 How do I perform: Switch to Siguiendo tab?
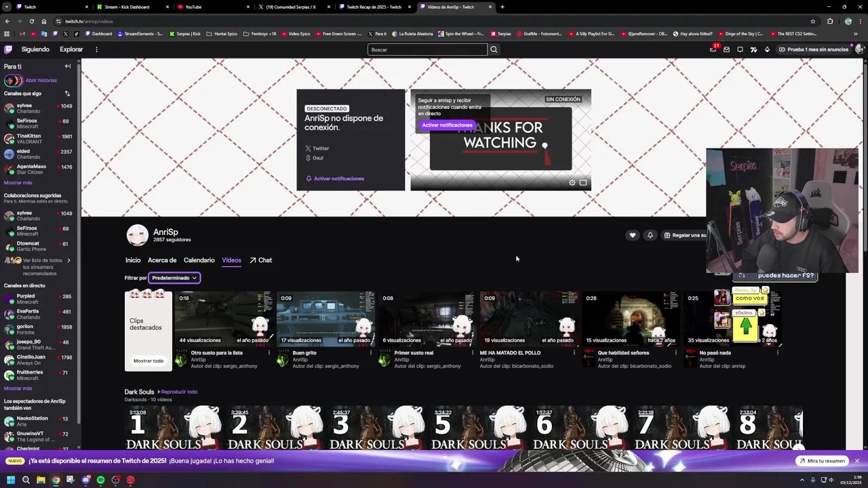[x=35, y=49]
